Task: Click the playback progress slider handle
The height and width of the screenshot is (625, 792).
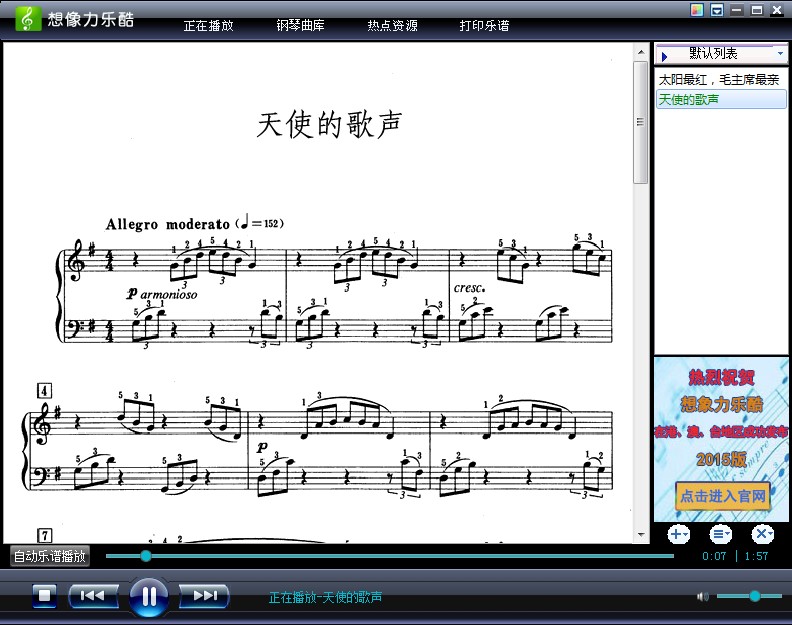Action: pyautogui.click(x=146, y=556)
